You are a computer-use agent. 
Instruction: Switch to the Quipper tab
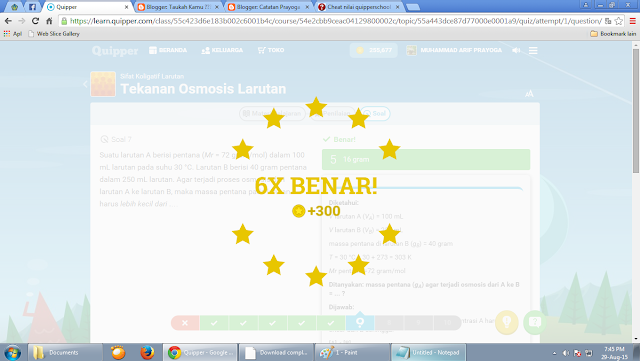(87, 7)
